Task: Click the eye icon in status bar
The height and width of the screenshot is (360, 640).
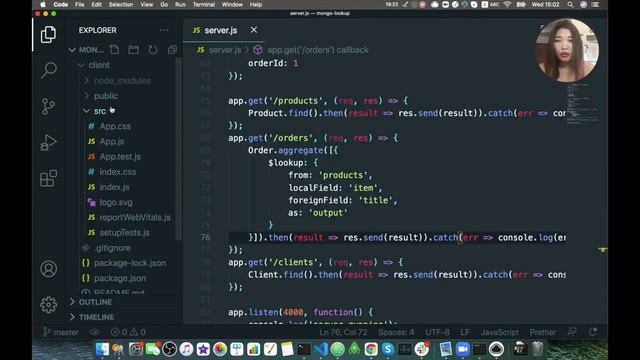Action: click(x=94, y=332)
